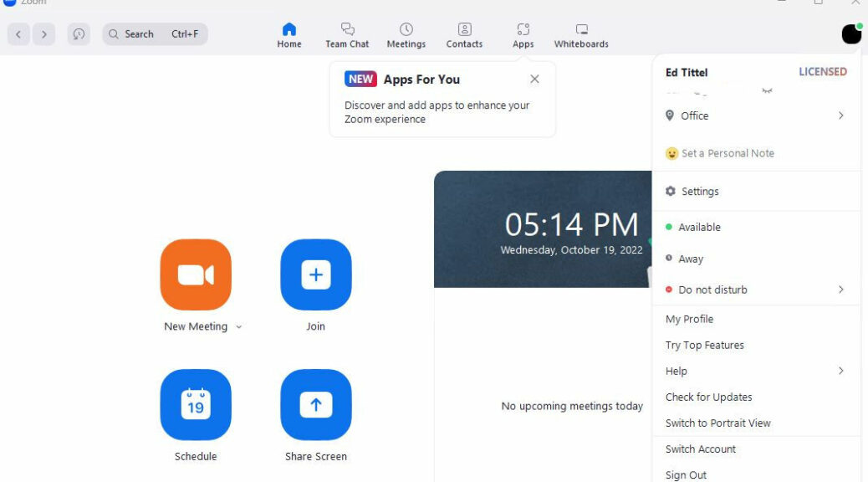Click the Settings gear icon

[671, 191]
